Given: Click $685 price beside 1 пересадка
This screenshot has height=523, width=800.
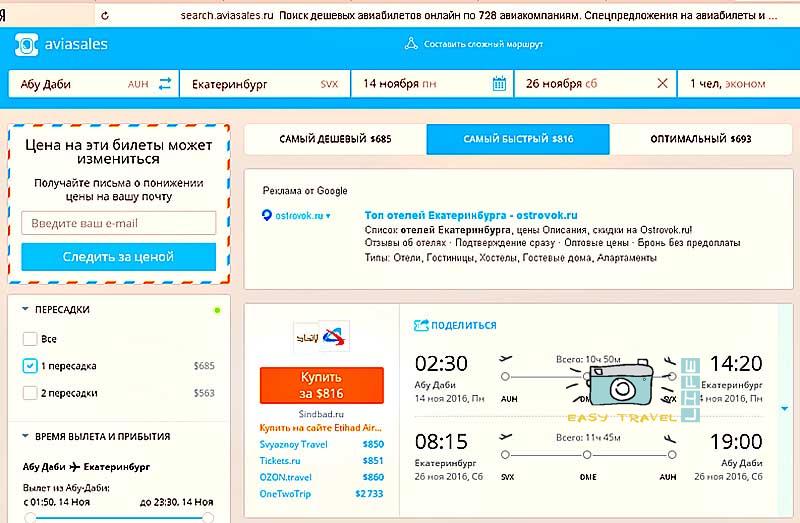Looking at the screenshot, I should point(204,366).
